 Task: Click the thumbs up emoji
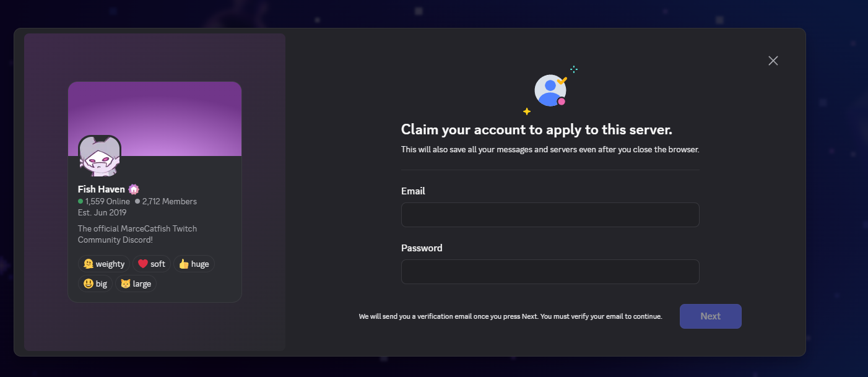pyautogui.click(x=183, y=264)
